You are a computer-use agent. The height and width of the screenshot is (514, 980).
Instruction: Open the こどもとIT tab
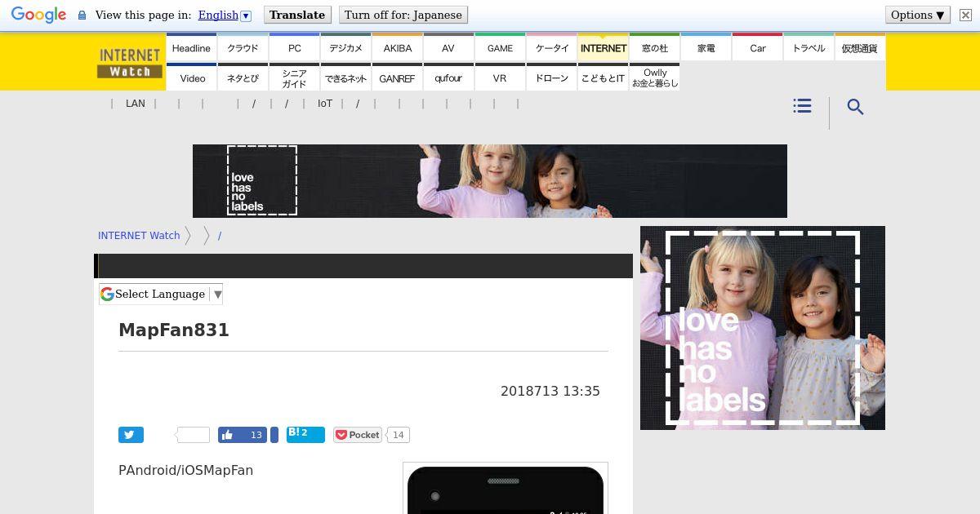603,78
